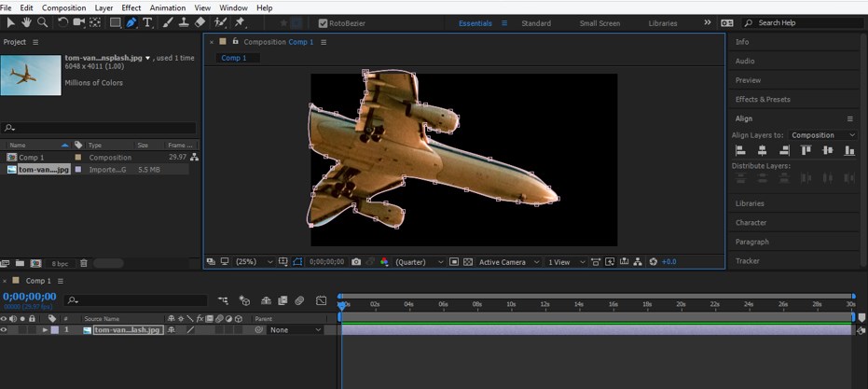Open the Tracker panel
Viewport: 868px width, 389px height.
(748, 261)
